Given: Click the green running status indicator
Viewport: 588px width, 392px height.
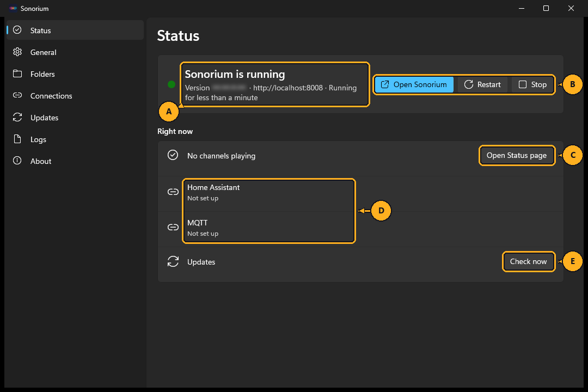Looking at the screenshot, I should [x=171, y=84].
